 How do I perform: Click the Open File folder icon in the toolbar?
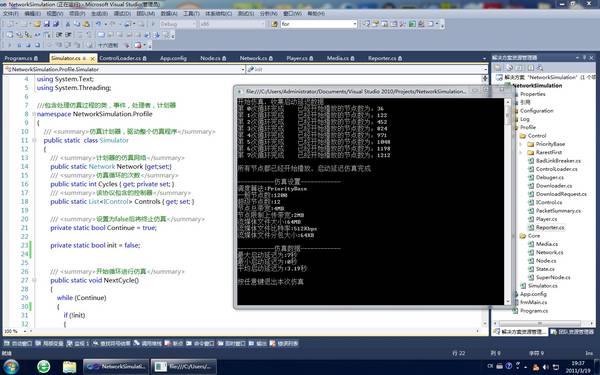[x=37, y=24]
